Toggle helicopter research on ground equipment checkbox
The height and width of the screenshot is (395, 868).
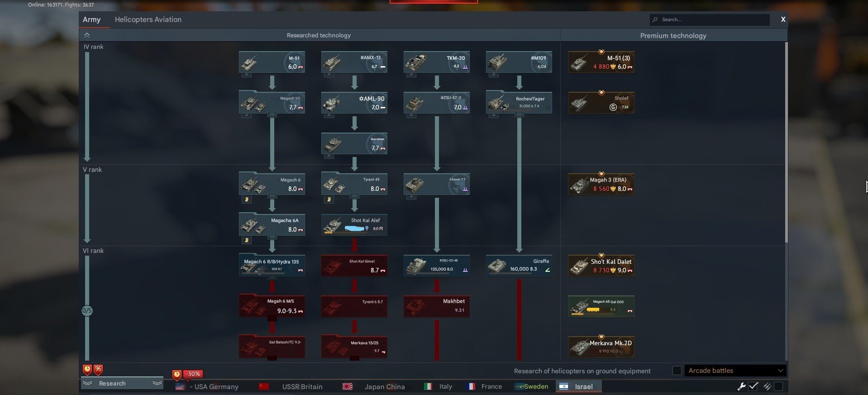[677, 371]
